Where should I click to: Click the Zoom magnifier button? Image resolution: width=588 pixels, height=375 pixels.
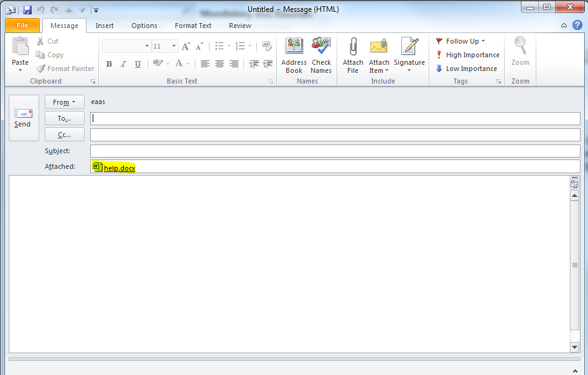[x=520, y=52]
